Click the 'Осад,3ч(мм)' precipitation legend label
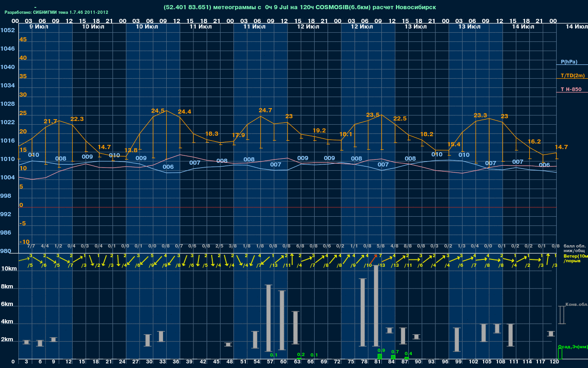This screenshot has height=368, width=588. [573, 346]
